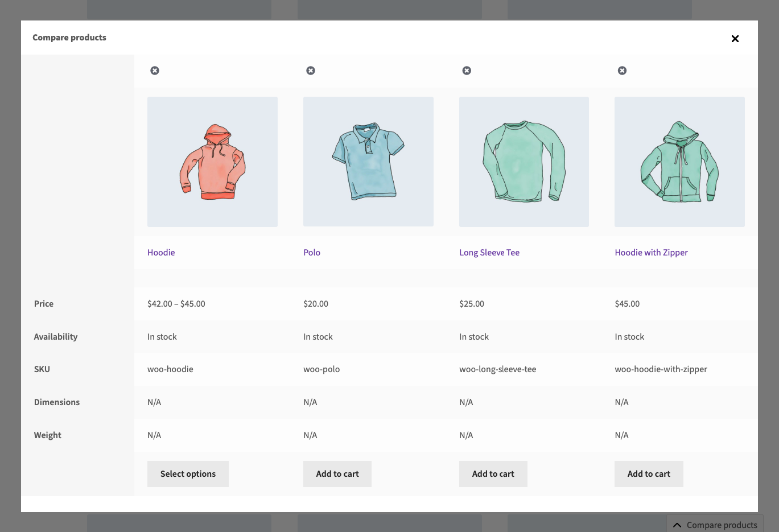Viewport: 779px width, 532px height.
Task: Open the Hoodie with Zipper link
Action: point(651,253)
